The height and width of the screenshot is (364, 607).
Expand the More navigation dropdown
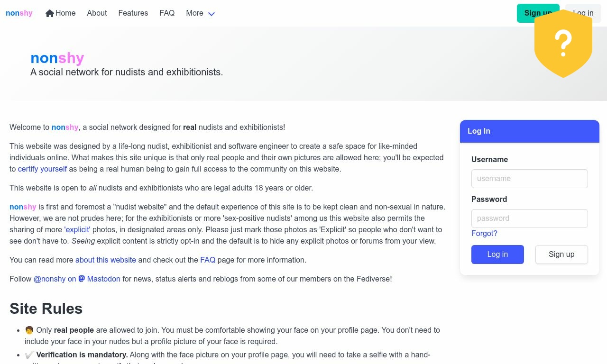(199, 13)
